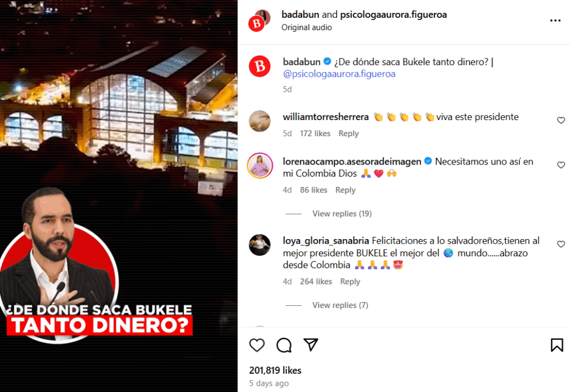Open Original audio link in header
The width and height of the screenshot is (570, 392).
(x=307, y=27)
